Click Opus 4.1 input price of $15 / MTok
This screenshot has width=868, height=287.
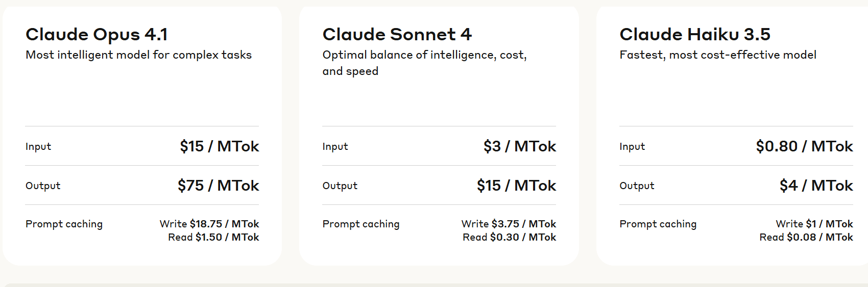[219, 146]
